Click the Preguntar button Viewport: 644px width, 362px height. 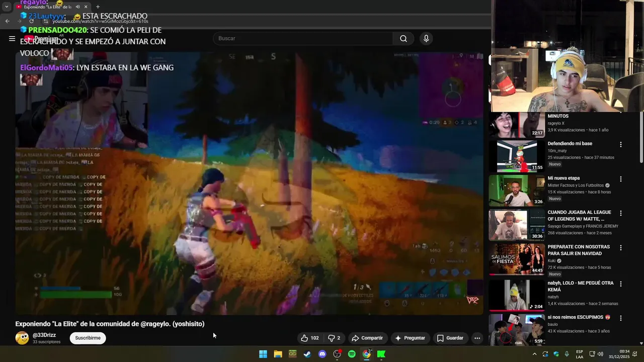[x=410, y=338]
